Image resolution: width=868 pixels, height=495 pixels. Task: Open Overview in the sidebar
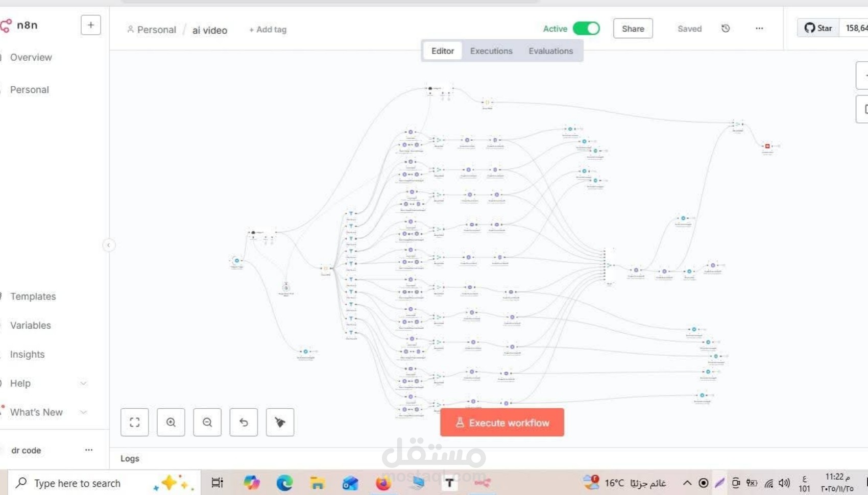tap(31, 57)
